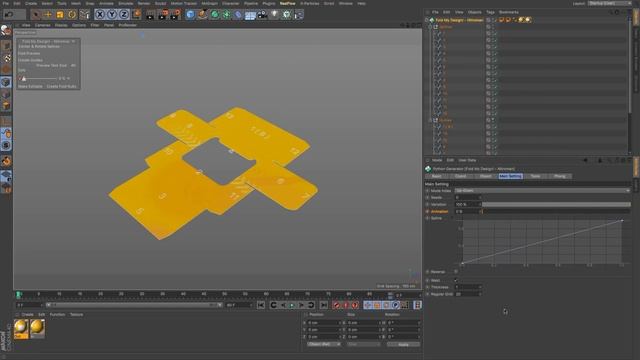Adjust the Variation slider bar
Image resolution: width=640 pixels, height=360 pixels.
coord(556,204)
